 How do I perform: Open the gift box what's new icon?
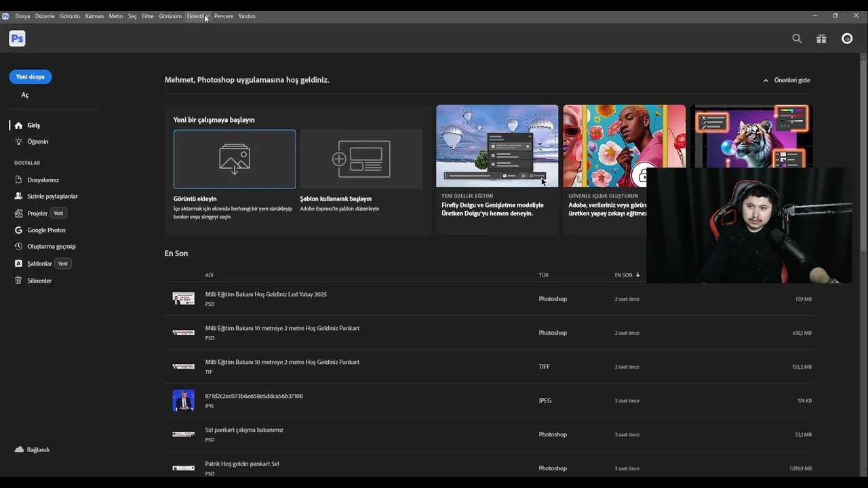point(821,39)
